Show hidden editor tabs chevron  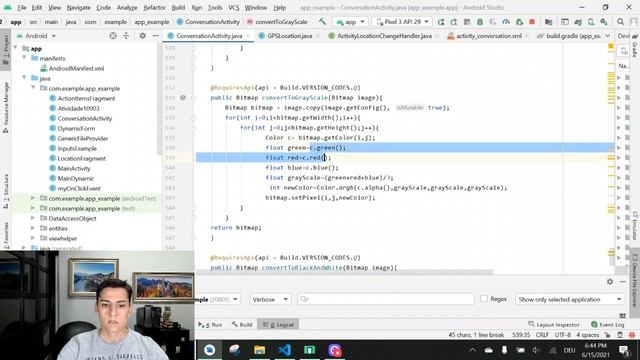pos(608,36)
